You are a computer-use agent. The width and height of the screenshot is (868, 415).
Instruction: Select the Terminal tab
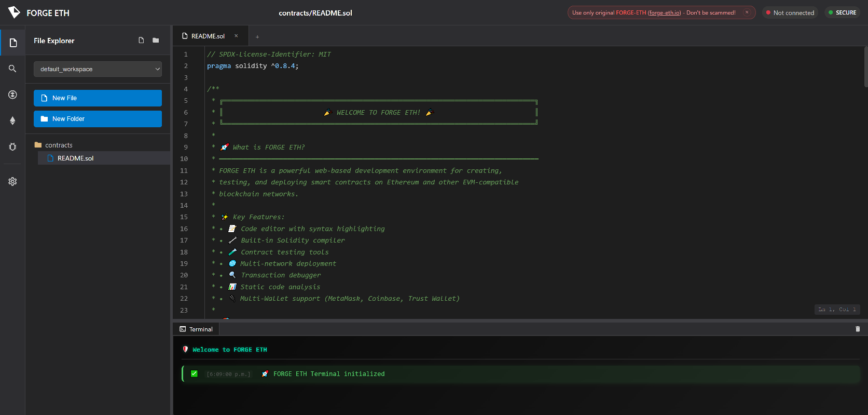point(196,329)
